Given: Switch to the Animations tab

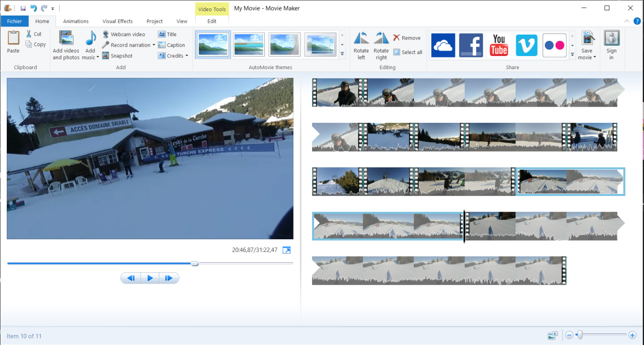Looking at the screenshot, I should 76,21.
